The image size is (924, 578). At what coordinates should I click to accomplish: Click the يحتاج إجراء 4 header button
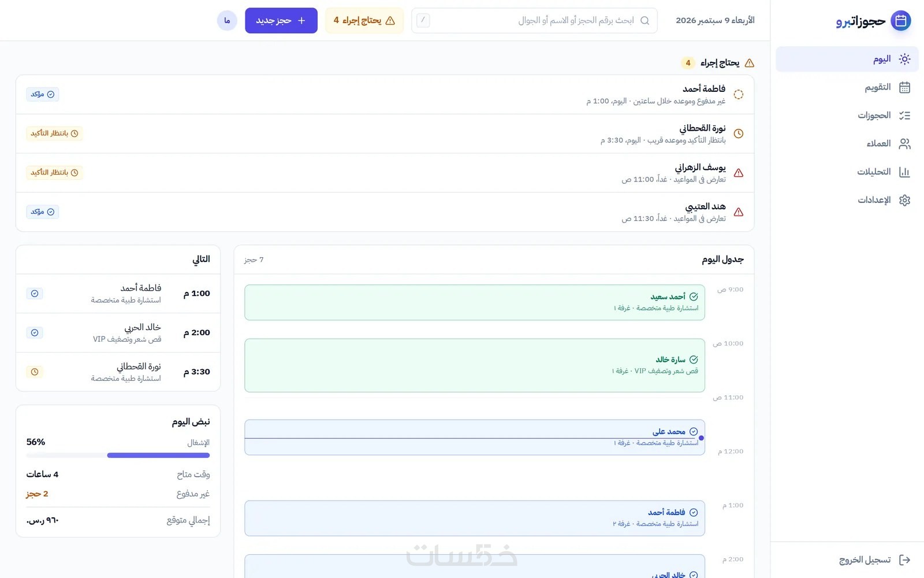[364, 21]
